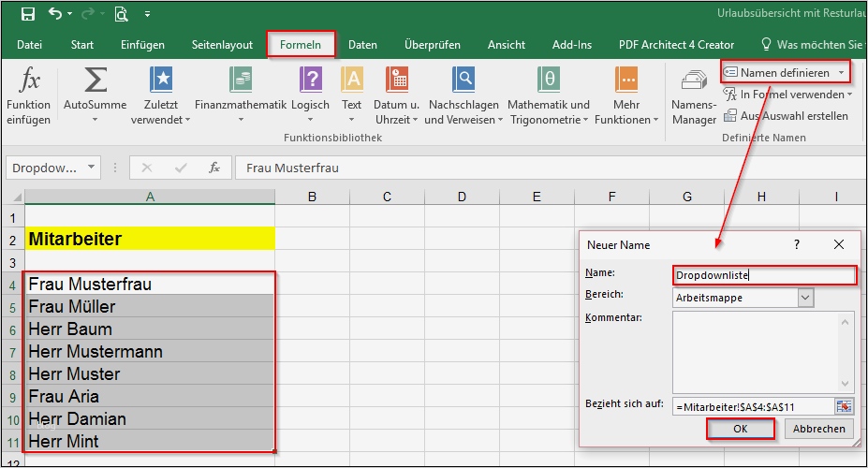The width and height of the screenshot is (868, 468).
Task: Open the Add-Ins tab
Action: pyautogui.click(x=572, y=45)
